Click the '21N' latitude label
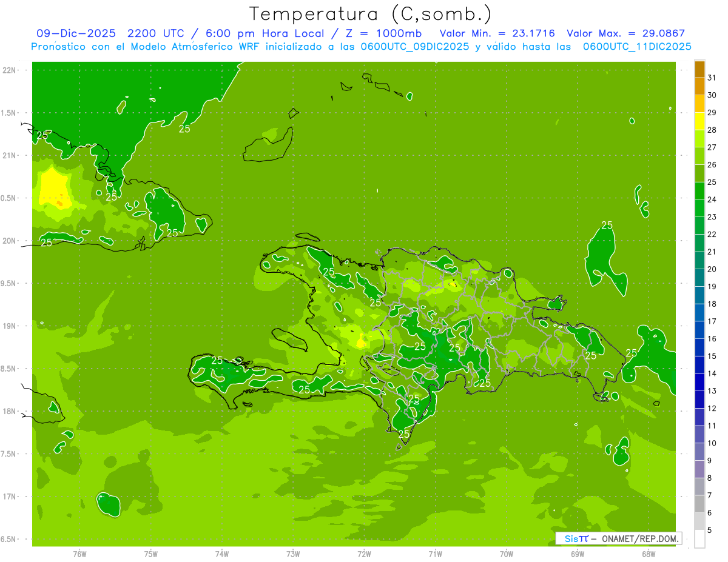 pos(10,155)
